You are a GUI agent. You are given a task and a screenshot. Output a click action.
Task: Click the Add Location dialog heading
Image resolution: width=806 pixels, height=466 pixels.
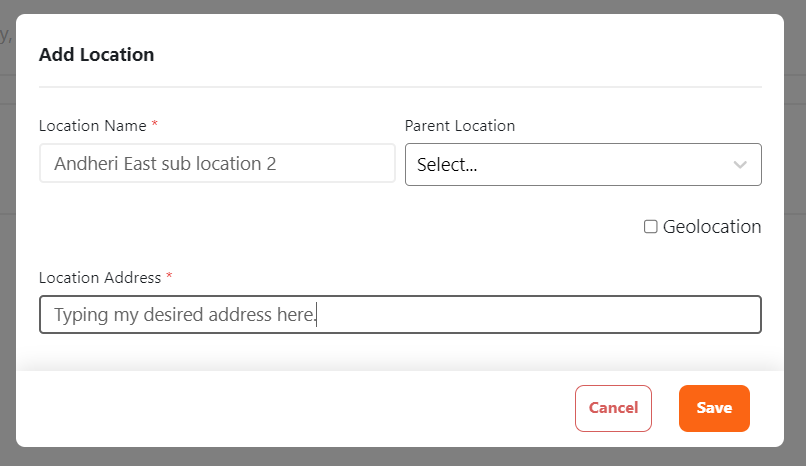pos(96,55)
